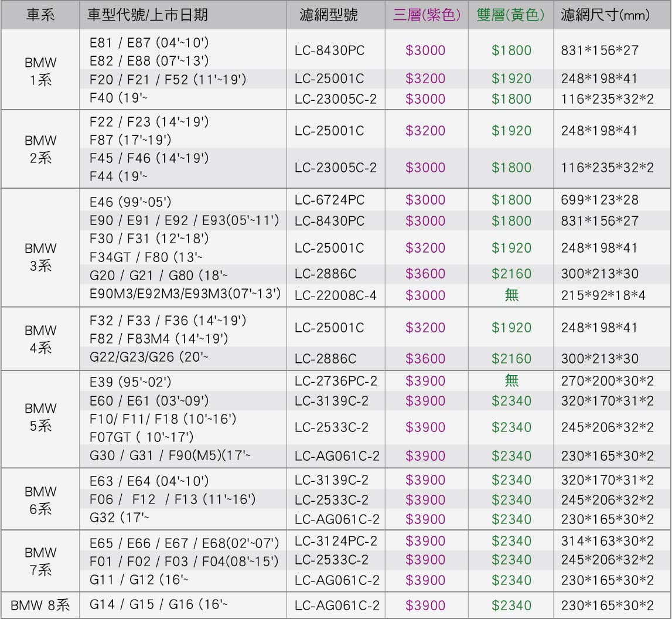Screen dimensions: 672x619
Task: Select the F44 (19'~ model text
Action: click(x=118, y=176)
